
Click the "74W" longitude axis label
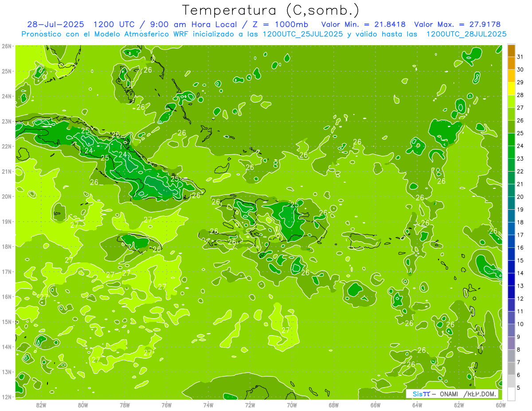coord(208,405)
